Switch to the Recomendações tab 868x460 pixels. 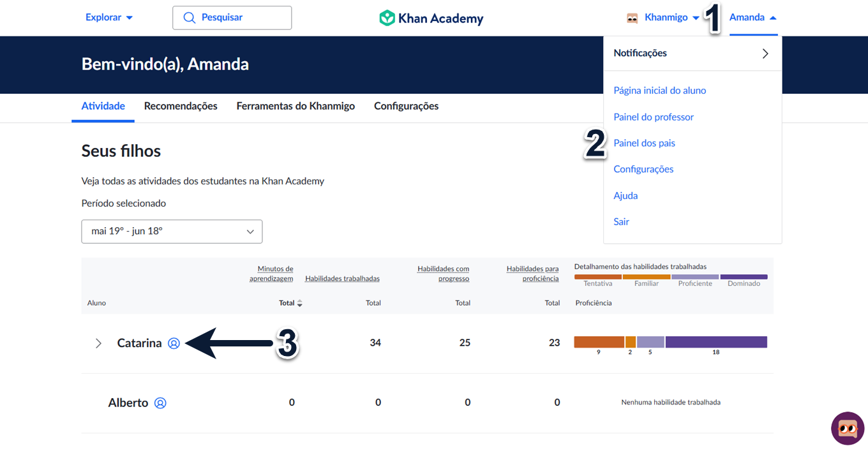point(181,107)
